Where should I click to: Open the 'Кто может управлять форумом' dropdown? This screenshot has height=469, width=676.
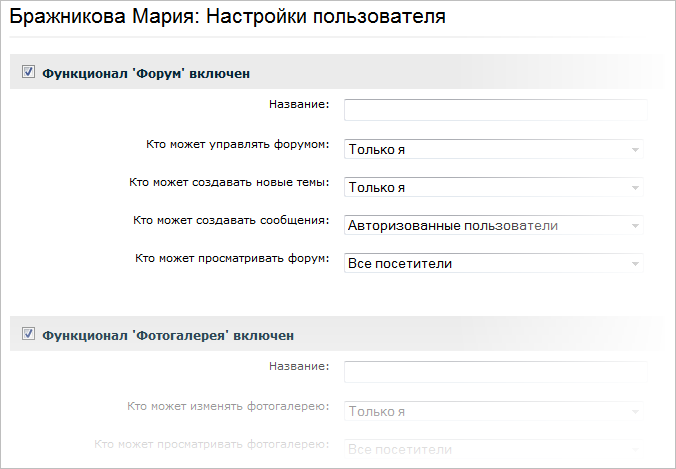pyautogui.click(x=494, y=149)
